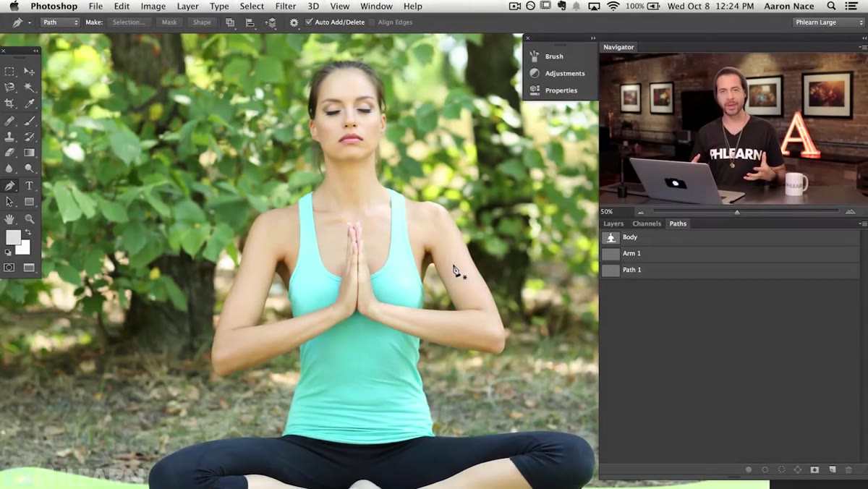Load path as selection icon
This screenshot has width=868, height=489.
(x=781, y=470)
